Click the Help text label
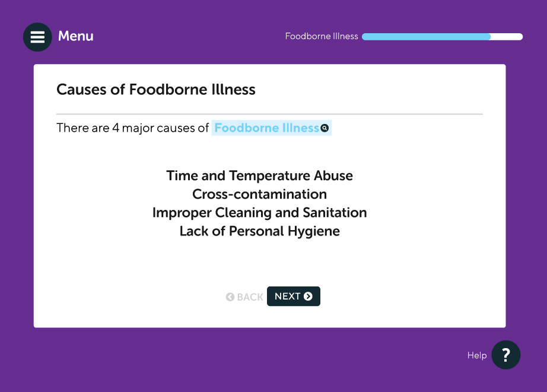This screenshot has width=547, height=392. click(476, 356)
